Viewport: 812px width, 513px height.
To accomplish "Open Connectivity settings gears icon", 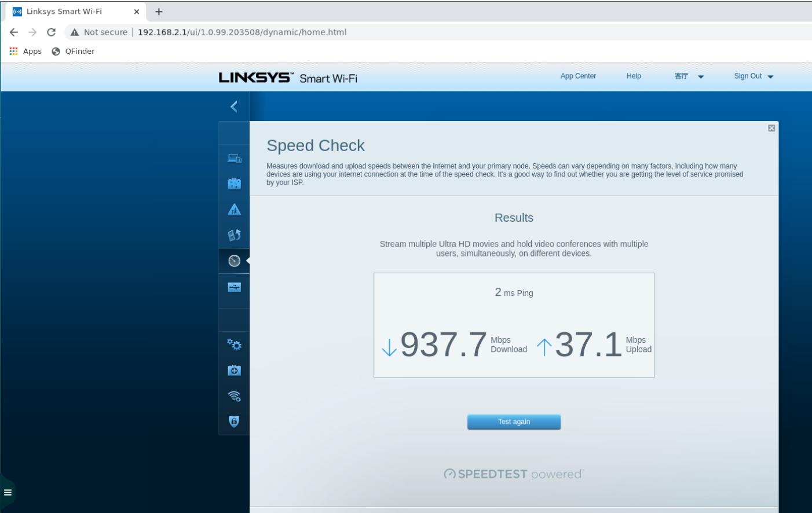I will [234, 345].
